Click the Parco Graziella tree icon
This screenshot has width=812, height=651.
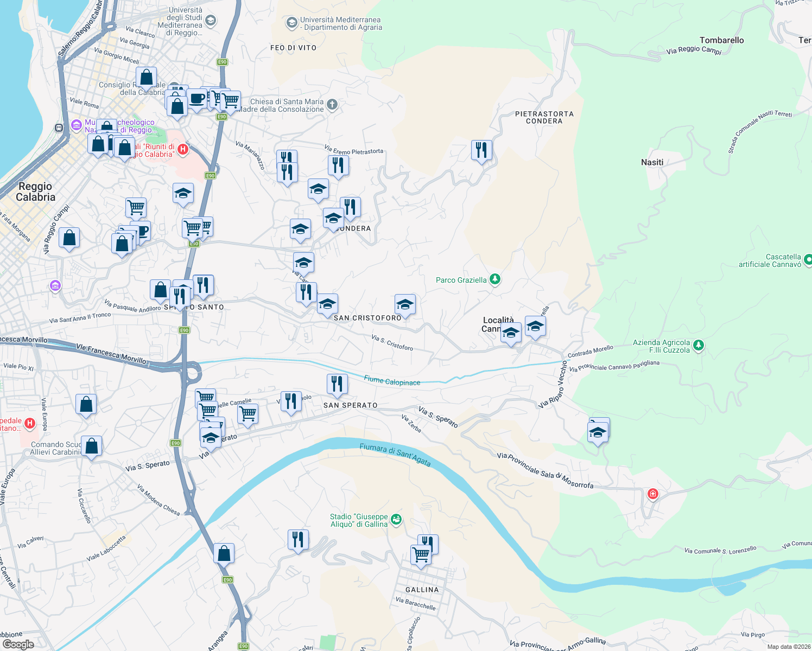pyautogui.click(x=494, y=280)
